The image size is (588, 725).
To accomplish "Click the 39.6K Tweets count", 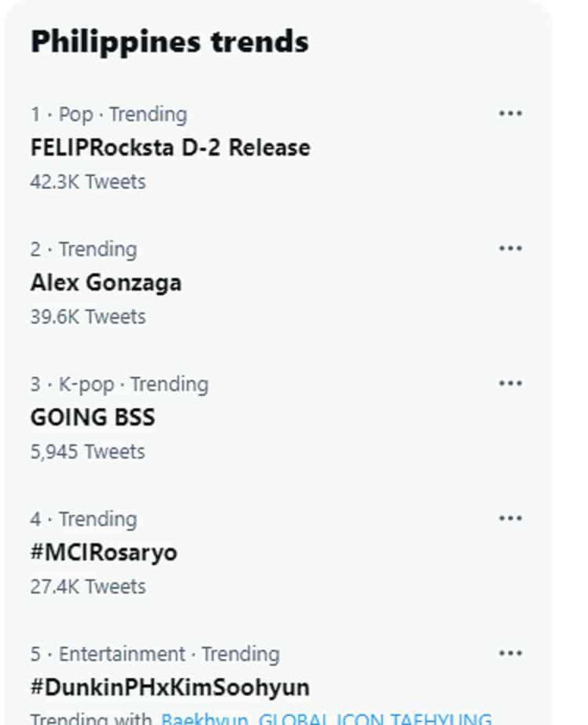I will (88, 317).
